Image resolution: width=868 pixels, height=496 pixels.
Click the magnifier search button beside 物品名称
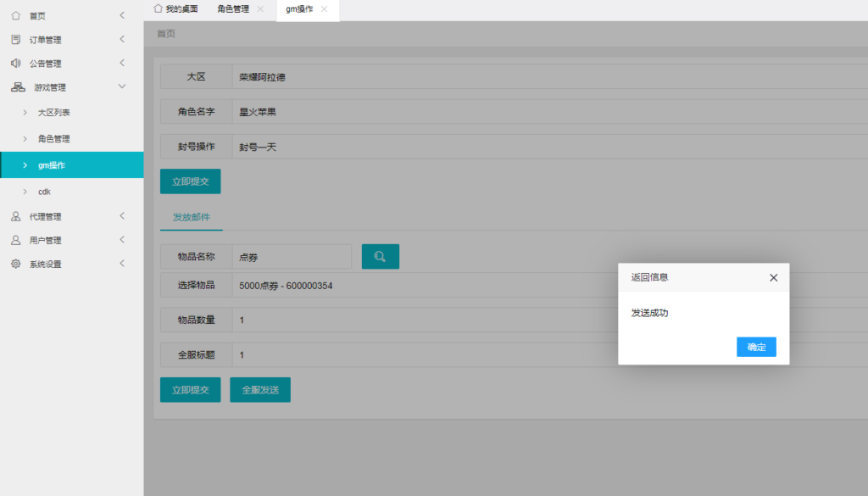(x=380, y=257)
